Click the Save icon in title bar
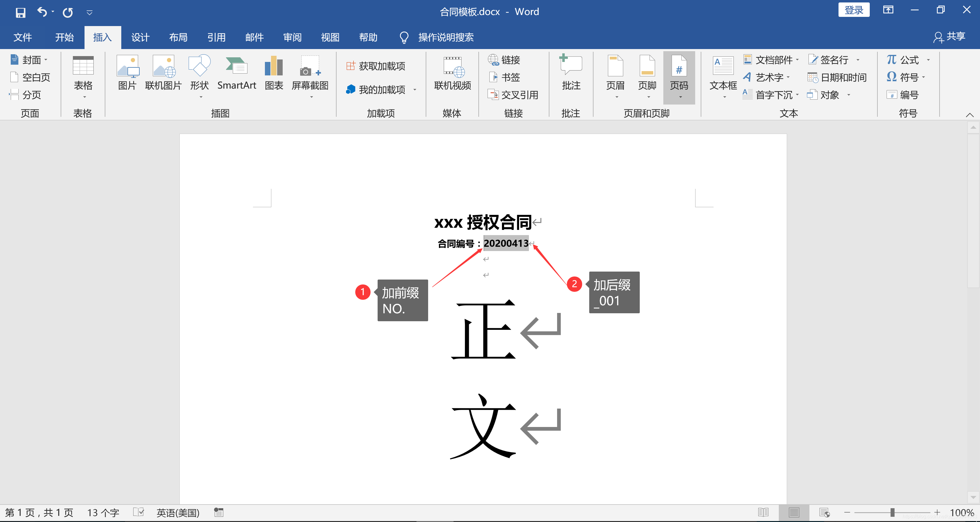The height and width of the screenshot is (522, 980). [20, 13]
